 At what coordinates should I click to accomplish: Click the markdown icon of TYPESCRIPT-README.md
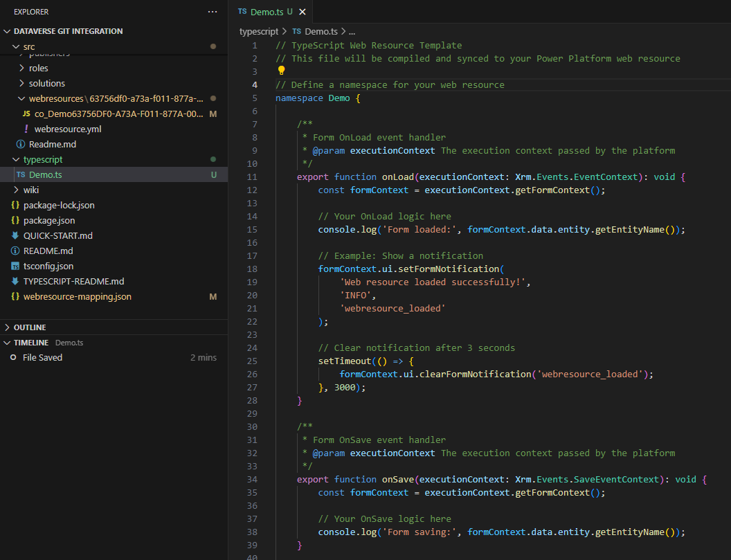tap(15, 281)
